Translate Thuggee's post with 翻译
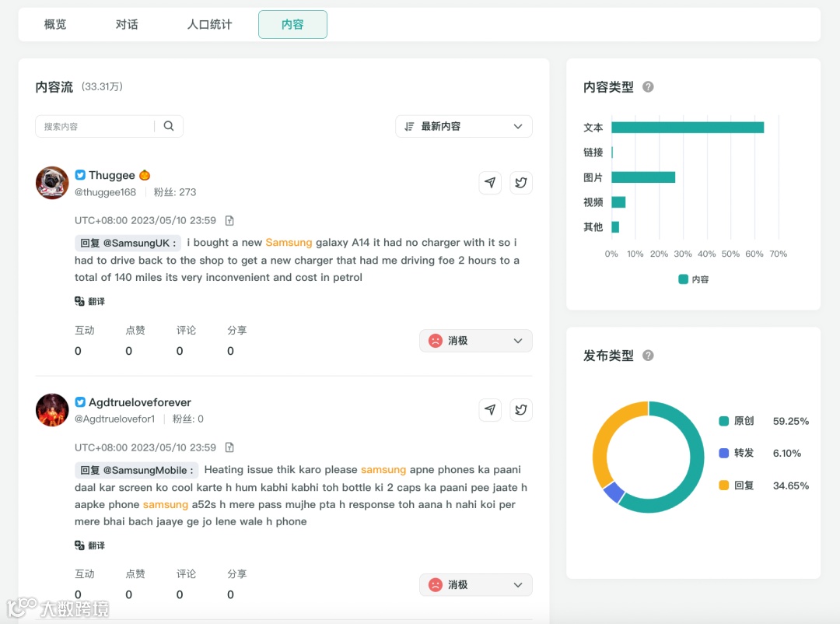 [90, 301]
